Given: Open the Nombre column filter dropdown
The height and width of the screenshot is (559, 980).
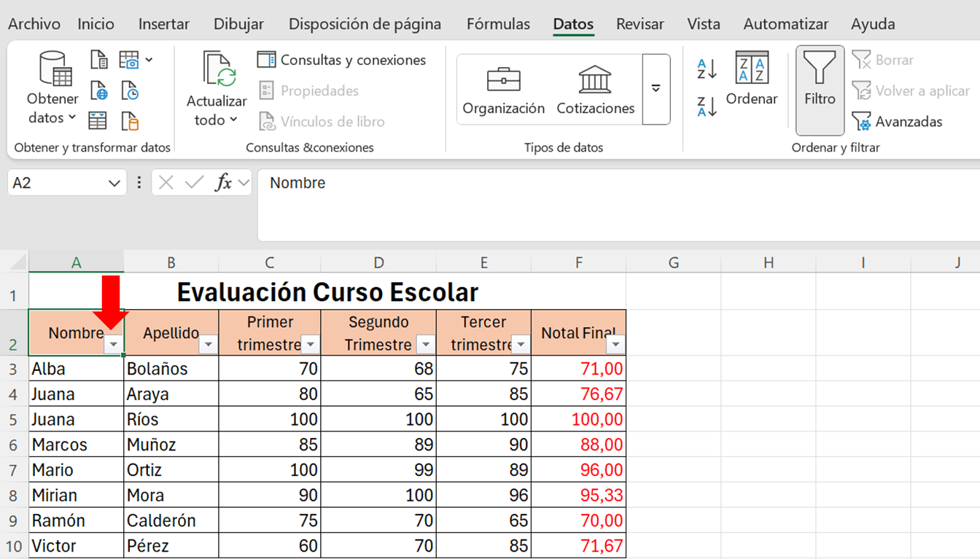Looking at the screenshot, I should point(114,345).
